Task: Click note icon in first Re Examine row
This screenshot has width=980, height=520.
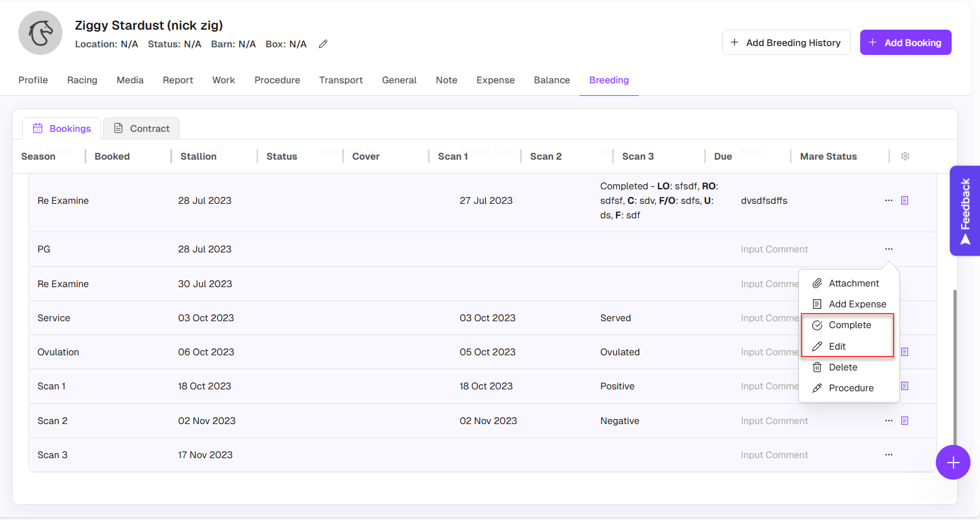Action: (x=904, y=201)
